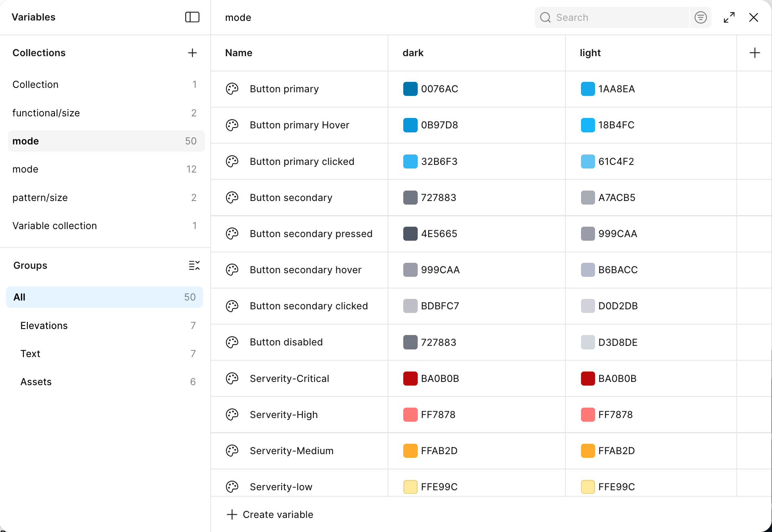Click the filter icon in search bar

pyautogui.click(x=701, y=18)
